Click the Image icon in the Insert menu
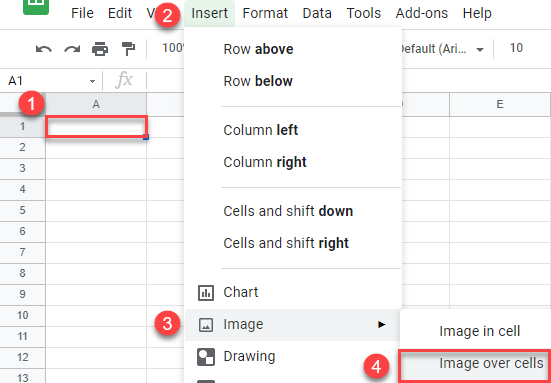Image resolution: width=551 pixels, height=383 pixels. pyautogui.click(x=206, y=325)
